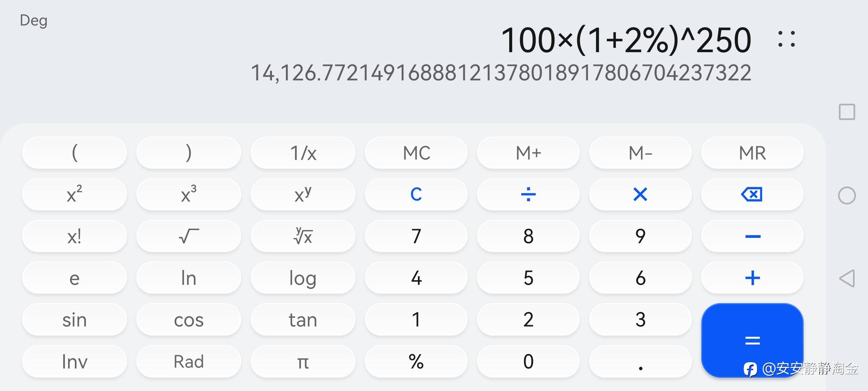Tap the pi constant key
Image resolution: width=868 pixels, height=391 pixels.
click(303, 361)
